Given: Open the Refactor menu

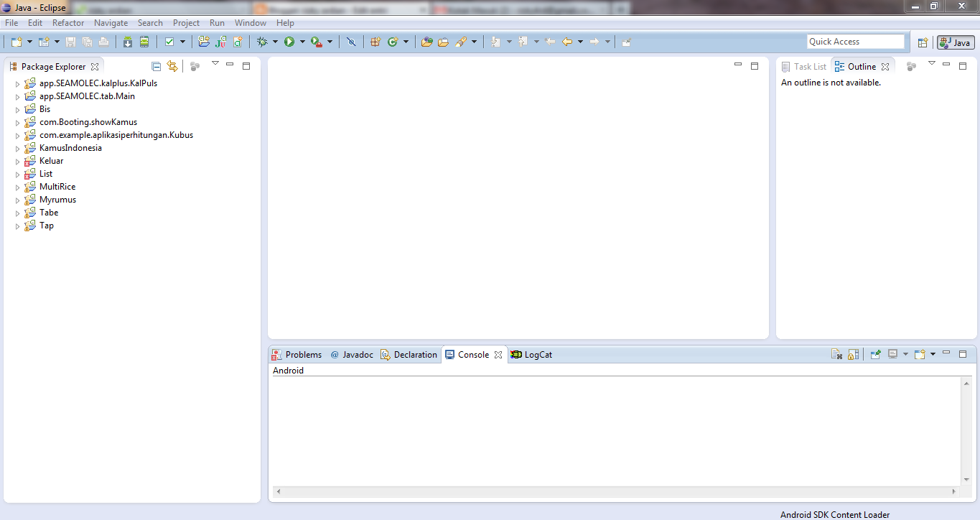Looking at the screenshot, I should coord(68,23).
